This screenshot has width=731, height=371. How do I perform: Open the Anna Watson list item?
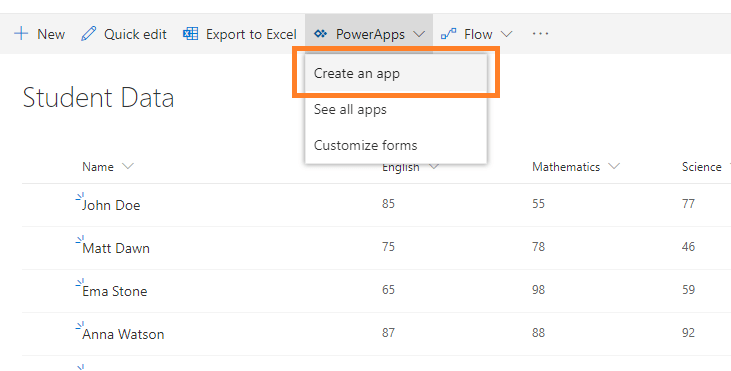[123, 334]
